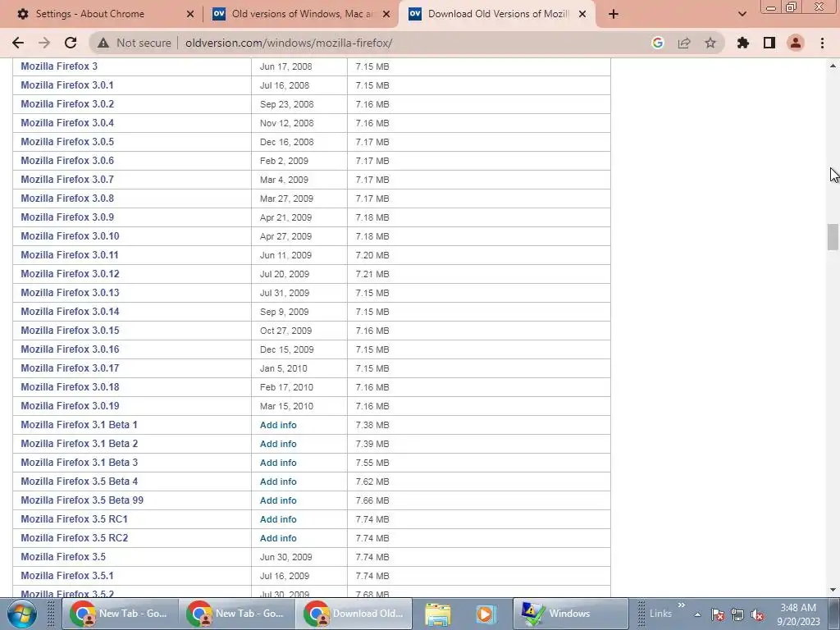Open Mozilla Firefox 3.0.1 link
The image size is (840, 630).
click(67, 85)
